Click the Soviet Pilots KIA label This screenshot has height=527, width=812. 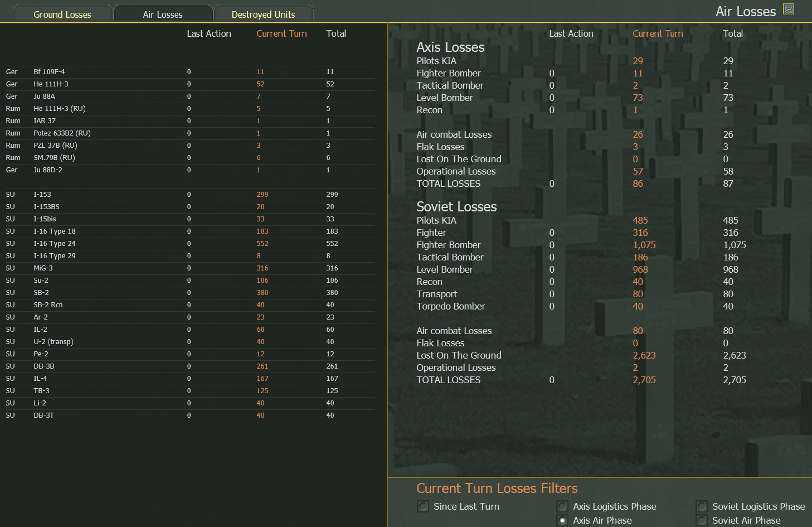pyautogui.click(x=436, y=220)
